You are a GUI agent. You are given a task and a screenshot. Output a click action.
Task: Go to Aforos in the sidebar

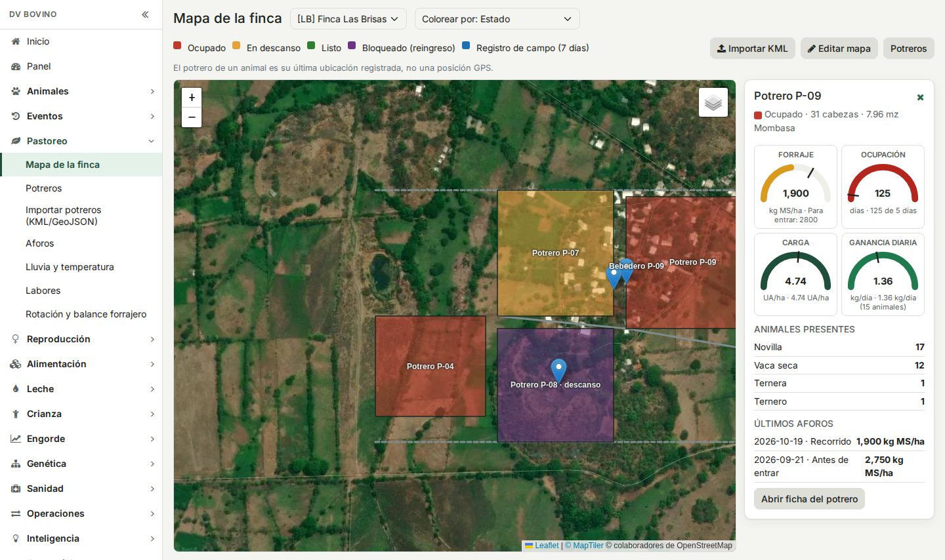point(81,243)
